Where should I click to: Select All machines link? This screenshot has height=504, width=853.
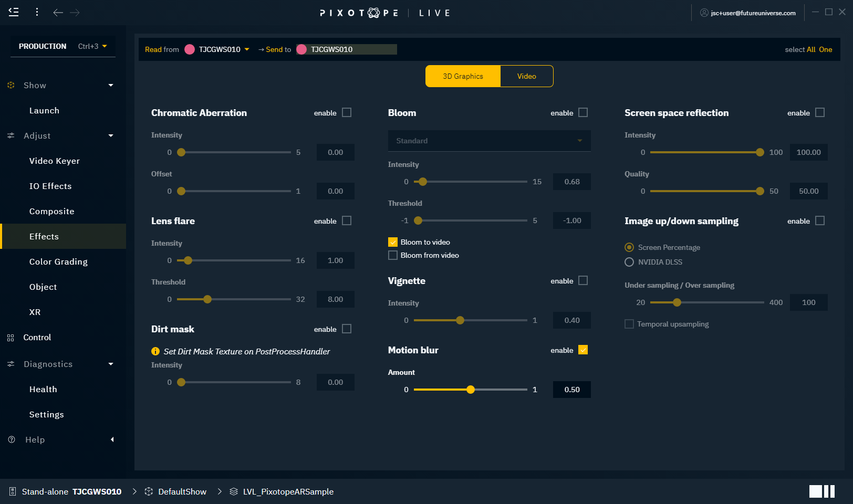click(x=811, y=49)
